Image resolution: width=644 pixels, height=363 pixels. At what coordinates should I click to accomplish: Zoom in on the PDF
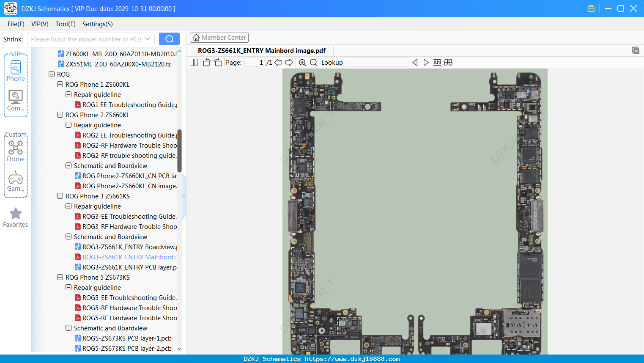(x=302, y=63)
